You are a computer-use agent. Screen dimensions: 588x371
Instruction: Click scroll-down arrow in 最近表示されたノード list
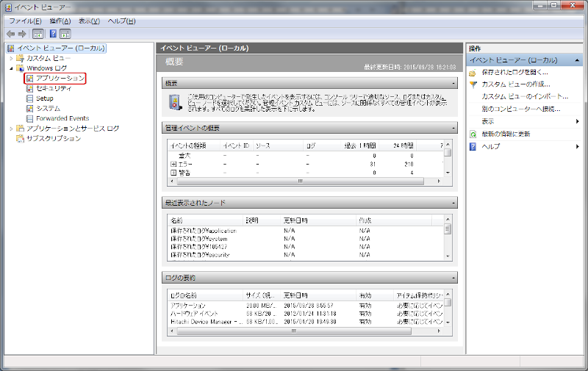[x=448, y=256]
